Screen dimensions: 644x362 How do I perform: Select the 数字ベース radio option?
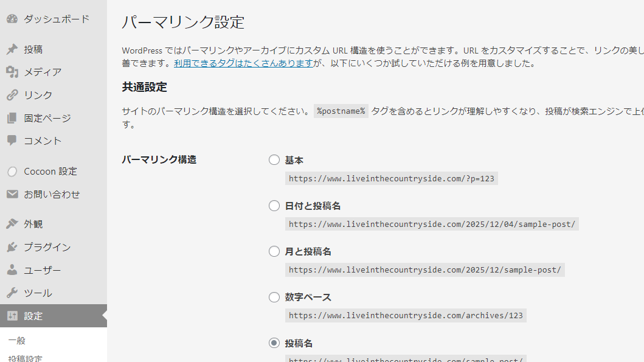coord(274,298)
